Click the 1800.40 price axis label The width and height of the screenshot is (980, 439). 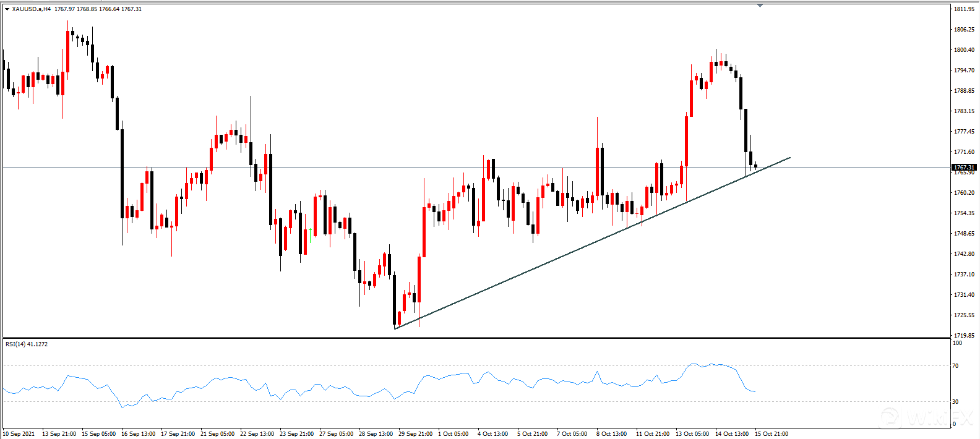tap(964, 50)
